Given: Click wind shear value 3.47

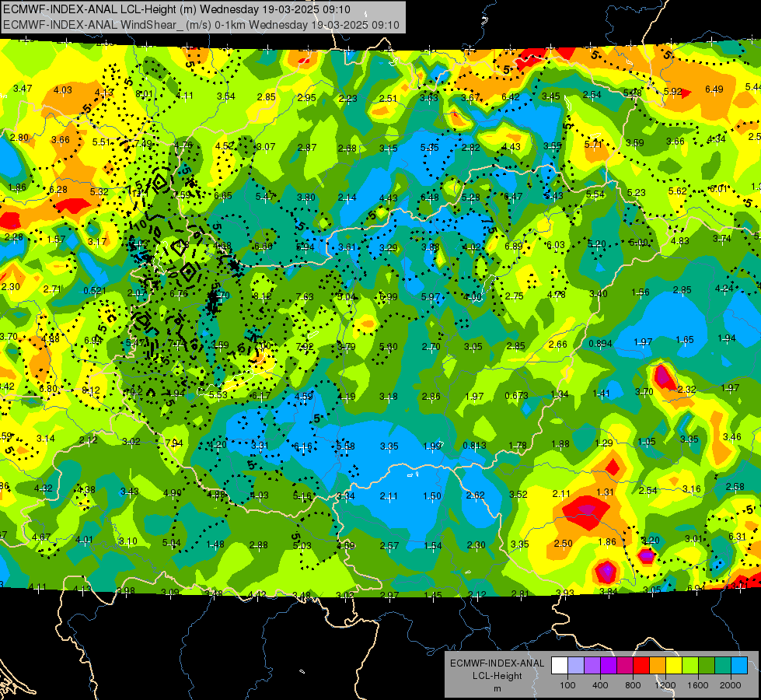Looking at the screenshot, I should [x=23, y=89].
